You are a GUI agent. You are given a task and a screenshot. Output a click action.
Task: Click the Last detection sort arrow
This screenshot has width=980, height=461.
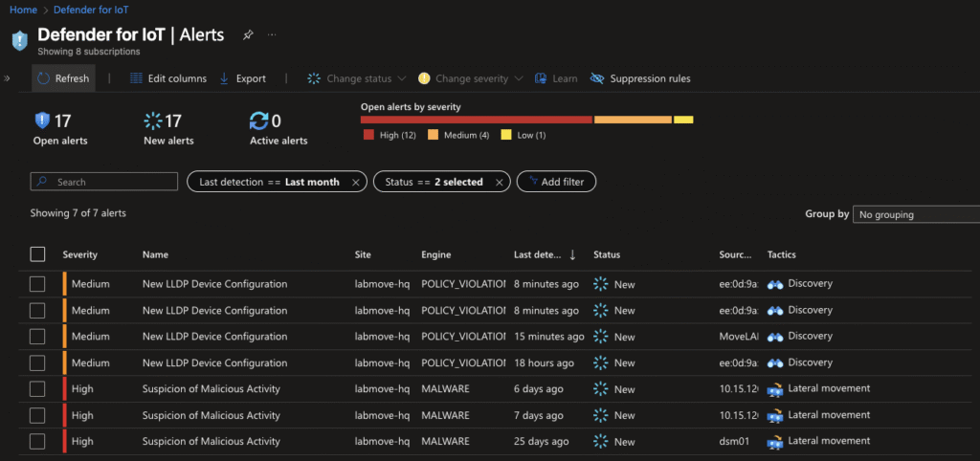(x=572, y=254)
